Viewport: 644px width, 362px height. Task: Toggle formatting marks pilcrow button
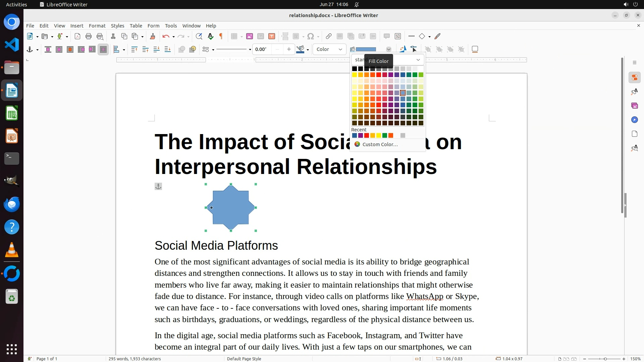[221, 36]
